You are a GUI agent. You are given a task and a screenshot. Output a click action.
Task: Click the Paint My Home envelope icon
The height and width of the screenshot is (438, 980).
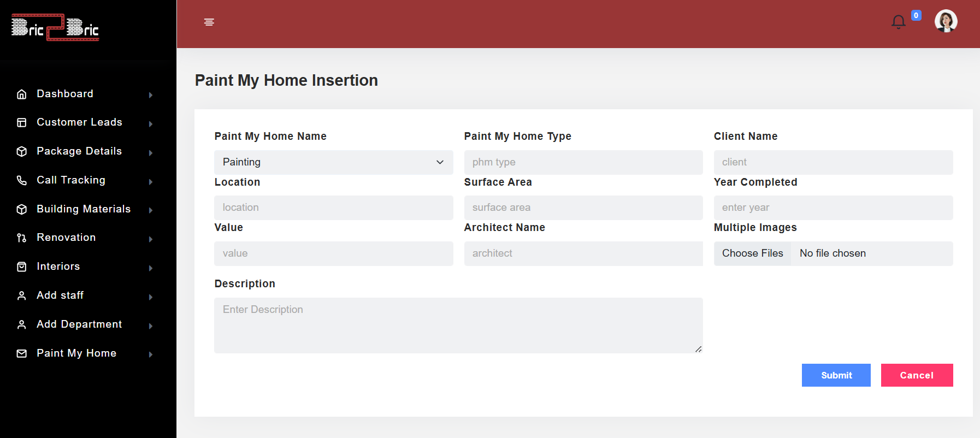[x=22, y=353]
